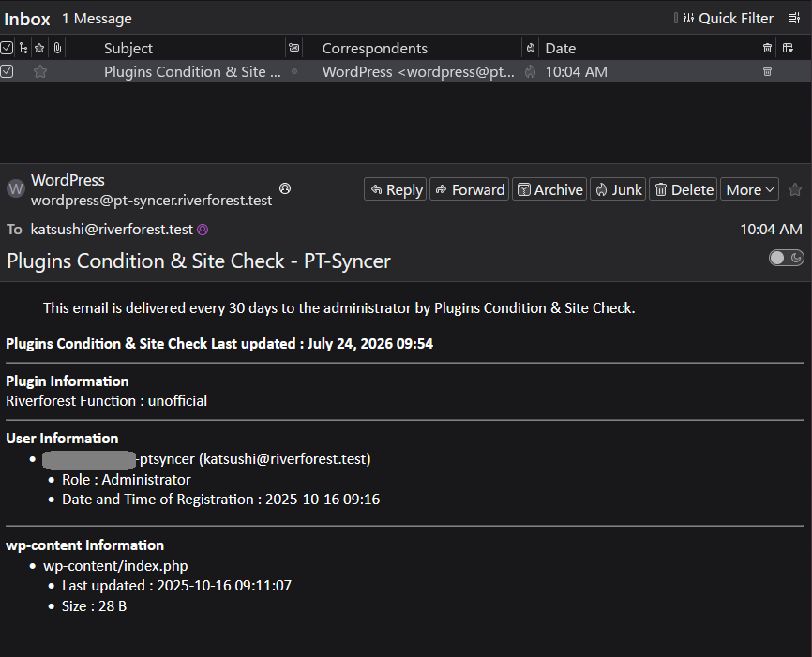
Task: Archive the message
Action: pos(549,189)
